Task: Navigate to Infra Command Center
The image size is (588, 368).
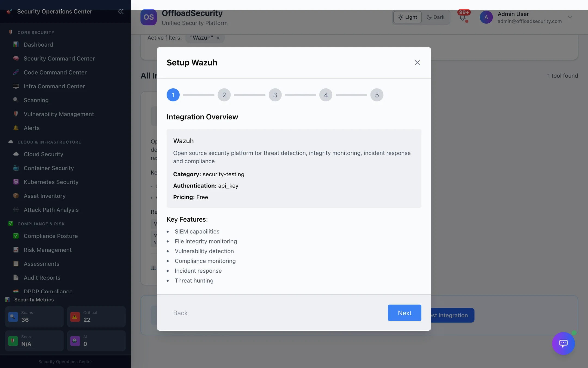Action: pos(54,86)
